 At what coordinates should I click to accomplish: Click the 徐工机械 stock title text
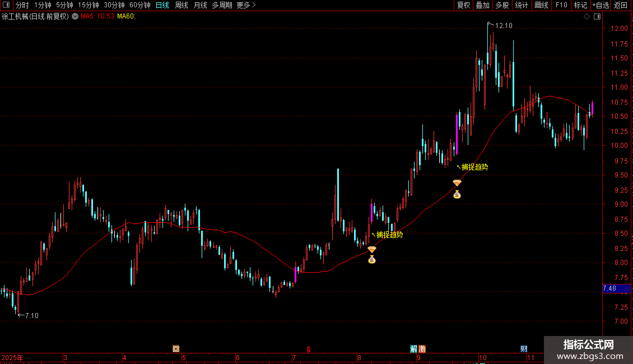click(35, 16)
